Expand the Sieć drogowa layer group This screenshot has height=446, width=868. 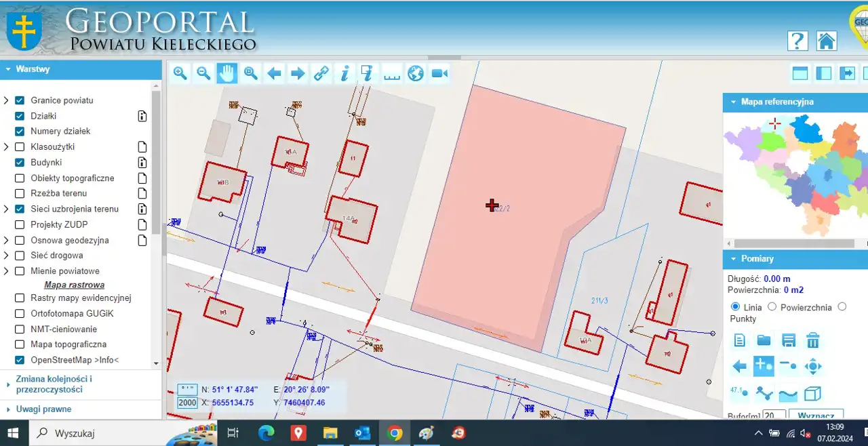tap(6, 256)
